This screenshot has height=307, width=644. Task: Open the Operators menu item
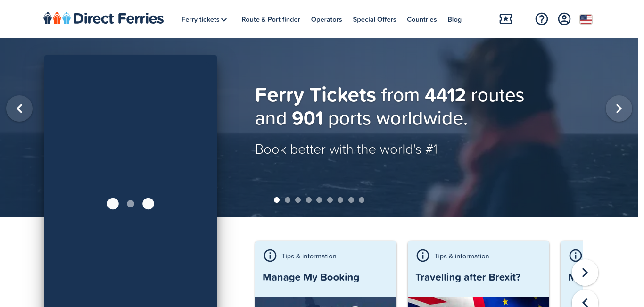(326, 19)
